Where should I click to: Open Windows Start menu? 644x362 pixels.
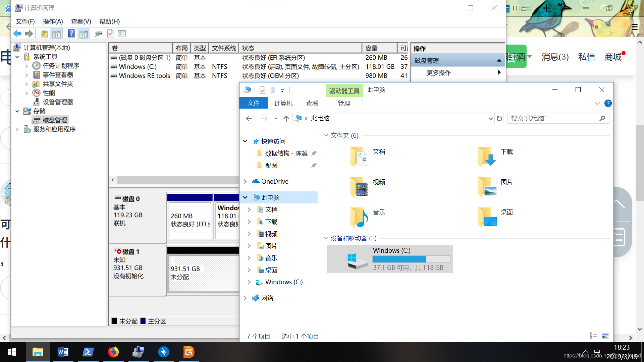[x=12, y=352]
